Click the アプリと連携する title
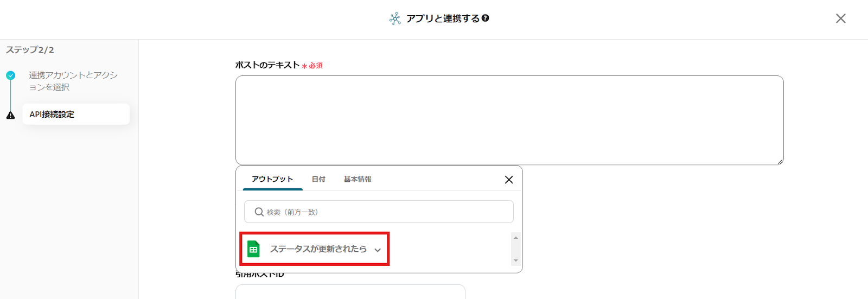868x299 pixels. [443, 18]
